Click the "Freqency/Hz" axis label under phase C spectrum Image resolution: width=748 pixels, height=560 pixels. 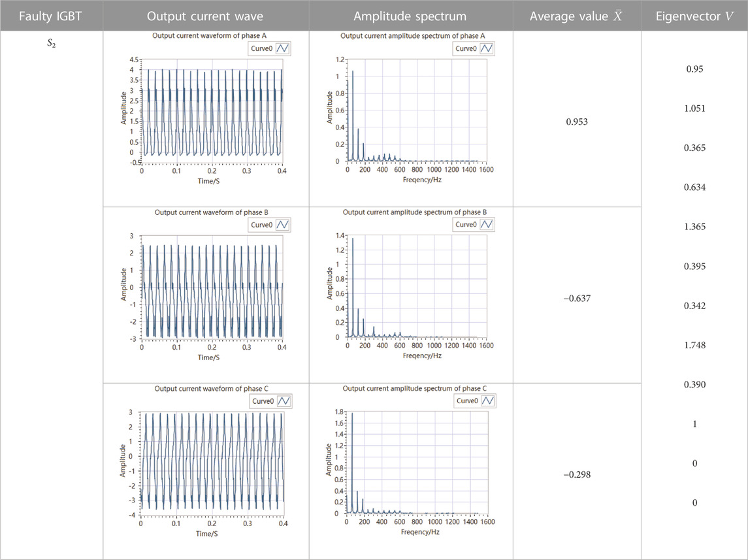tap(420, 532)
